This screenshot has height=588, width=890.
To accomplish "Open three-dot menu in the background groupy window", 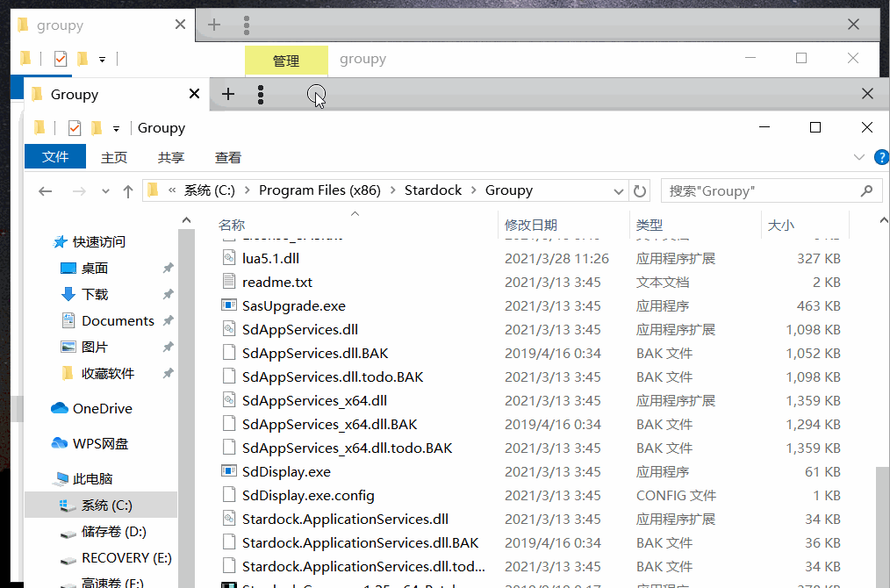I will click(x=247, y=25).
